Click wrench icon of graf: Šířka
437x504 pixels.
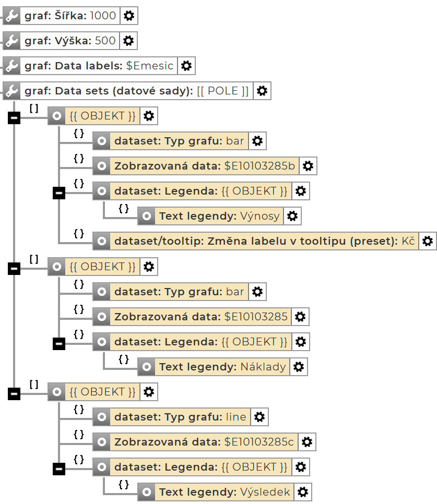12,16
